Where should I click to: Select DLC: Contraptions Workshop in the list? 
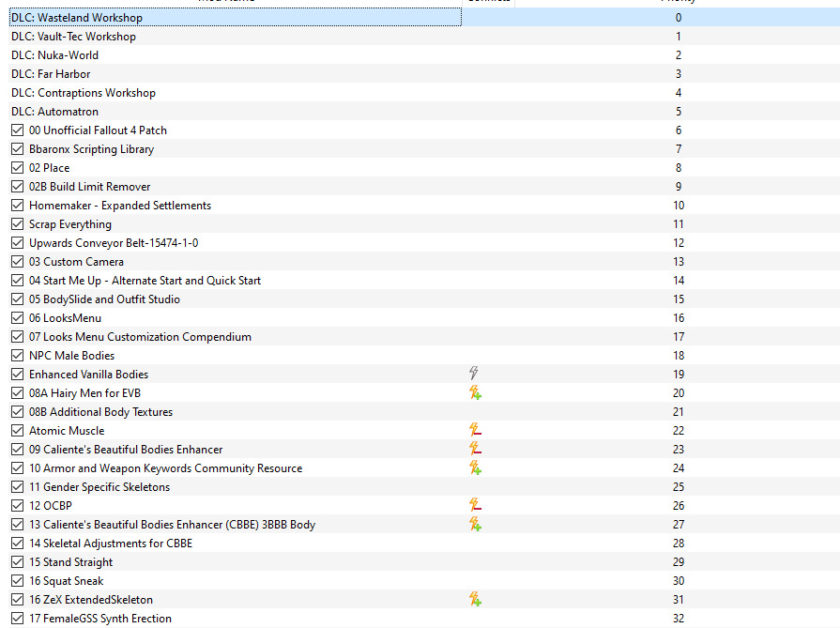[x=424, y=93]
